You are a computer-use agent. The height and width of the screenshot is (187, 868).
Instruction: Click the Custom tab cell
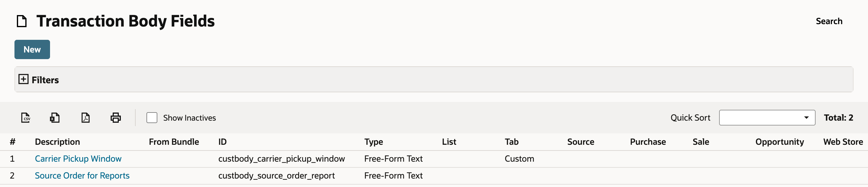point(519,159)
